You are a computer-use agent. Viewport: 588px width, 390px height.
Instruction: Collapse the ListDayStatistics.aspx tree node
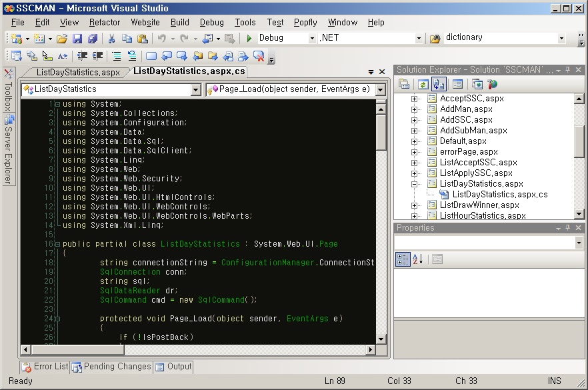coord(414,184)
